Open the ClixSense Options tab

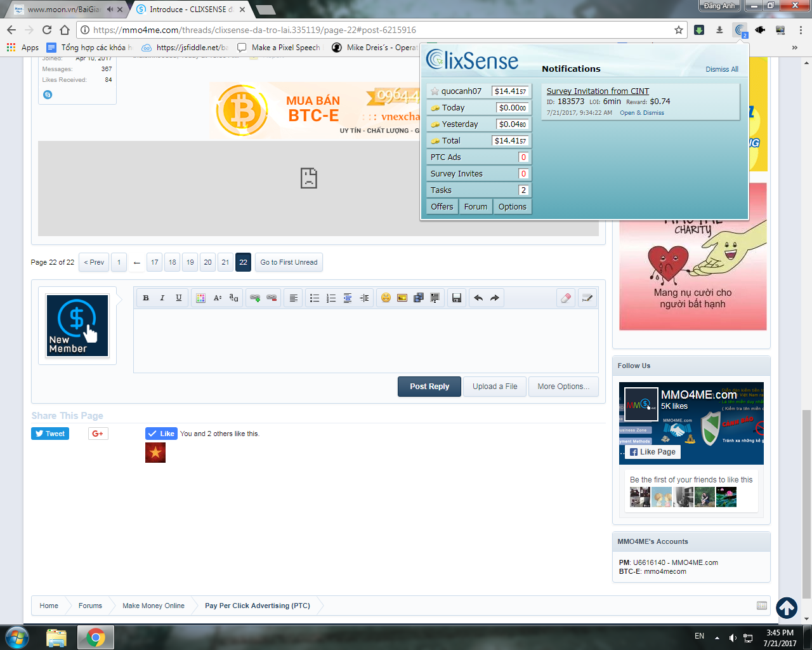point(513,207)
